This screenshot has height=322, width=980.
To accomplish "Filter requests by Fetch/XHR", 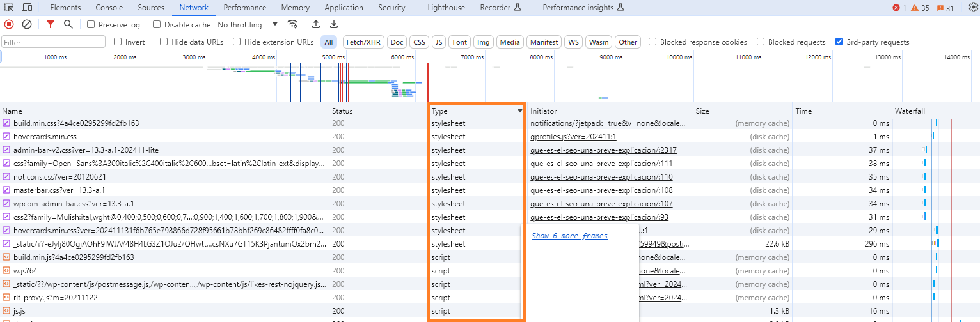I will tap(363, 42).
